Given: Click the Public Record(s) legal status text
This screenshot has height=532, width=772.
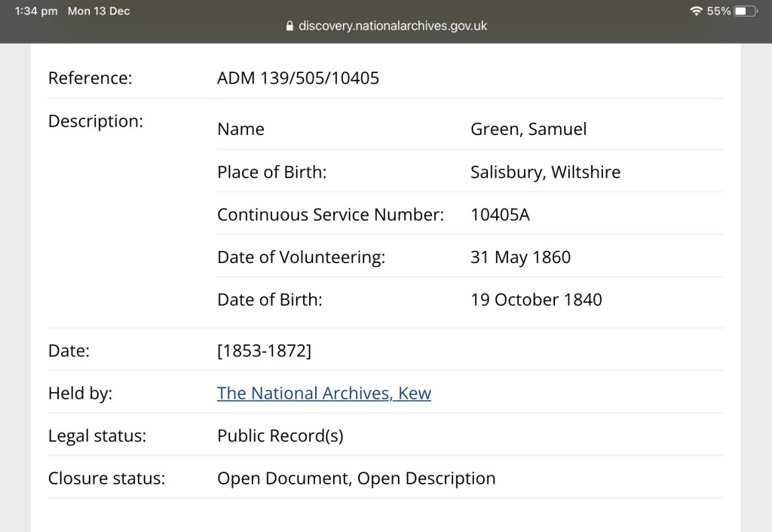Looking at the screenshot, I should click(x=280, y=436).
